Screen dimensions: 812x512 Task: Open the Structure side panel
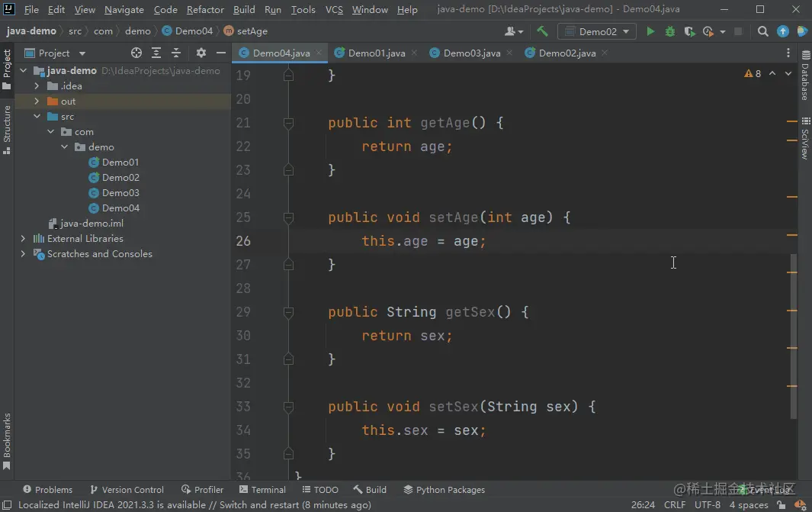7,130
